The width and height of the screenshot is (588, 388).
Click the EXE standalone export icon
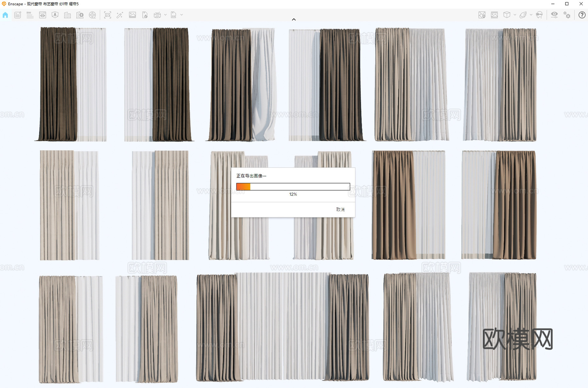pyautogui.click(x=173, y=15)
